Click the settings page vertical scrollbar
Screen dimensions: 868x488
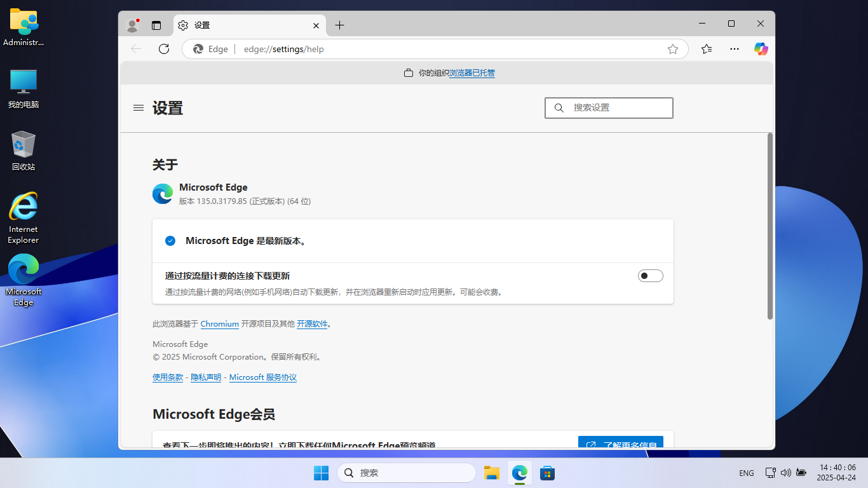point(770,226)
